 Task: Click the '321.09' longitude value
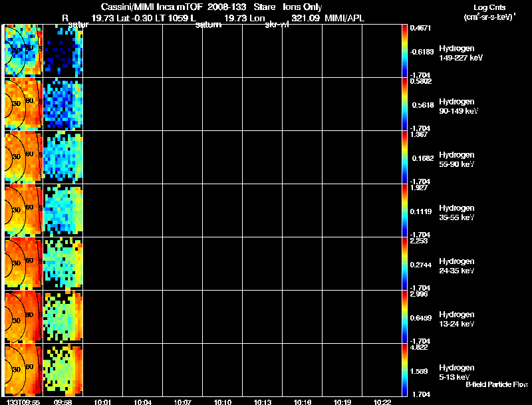[305, 18]
